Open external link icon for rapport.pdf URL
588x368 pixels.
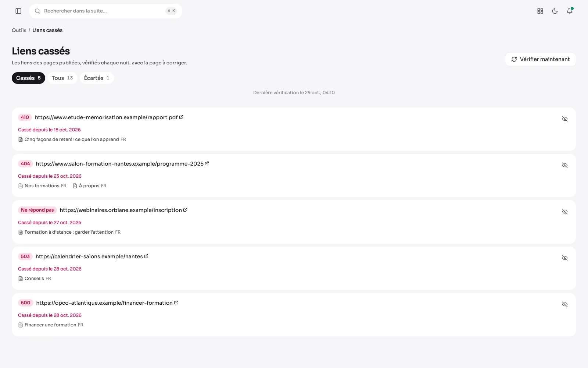point(181,117)
